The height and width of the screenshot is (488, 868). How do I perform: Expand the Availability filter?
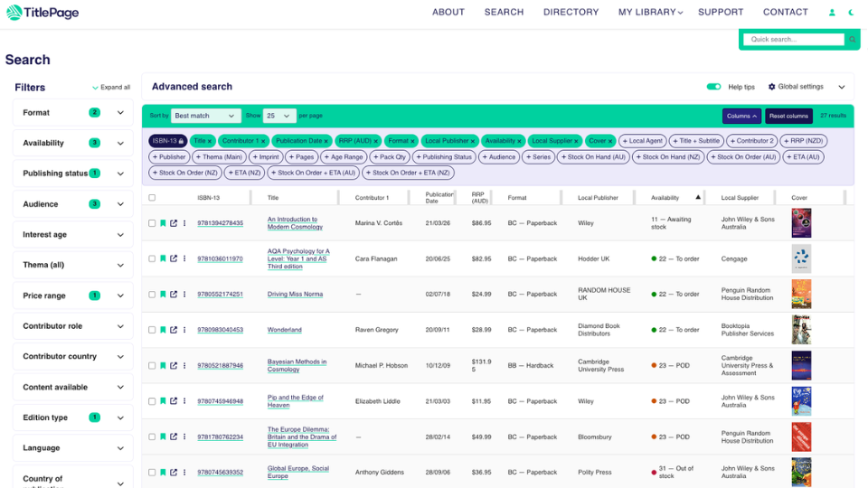tap(73, 143)
